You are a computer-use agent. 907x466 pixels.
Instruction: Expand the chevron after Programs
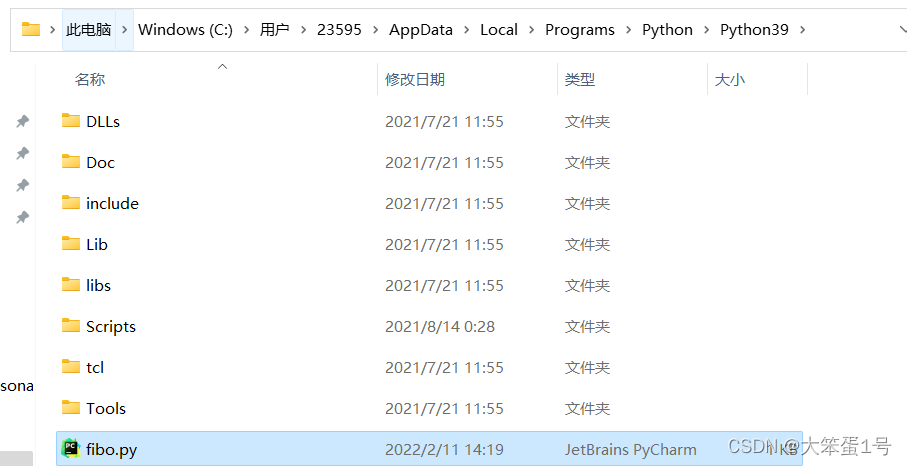pyautogui.click(x=629, y=29)
